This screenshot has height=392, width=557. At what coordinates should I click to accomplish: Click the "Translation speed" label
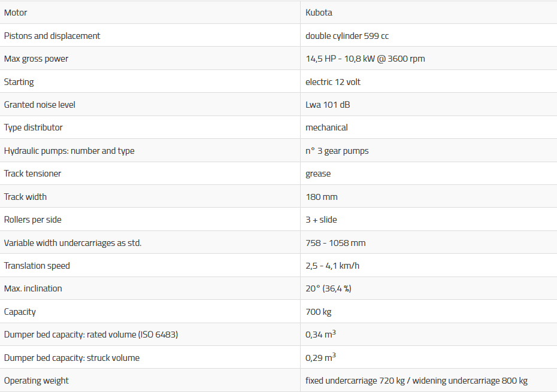pos(37,266)
